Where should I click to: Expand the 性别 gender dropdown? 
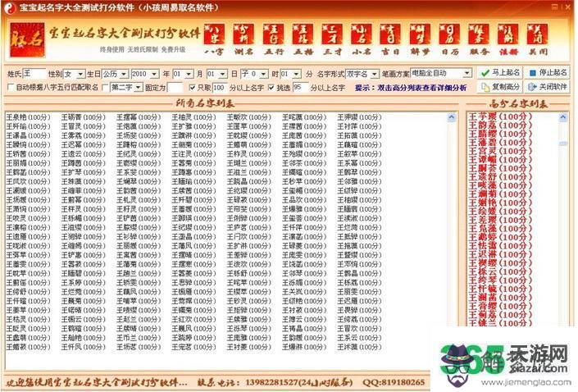80,73
